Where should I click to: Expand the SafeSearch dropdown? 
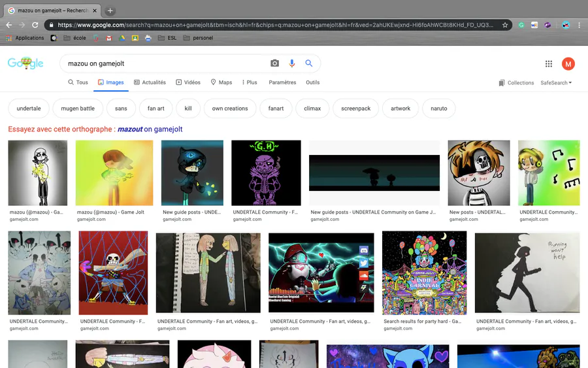coord(556,83)
